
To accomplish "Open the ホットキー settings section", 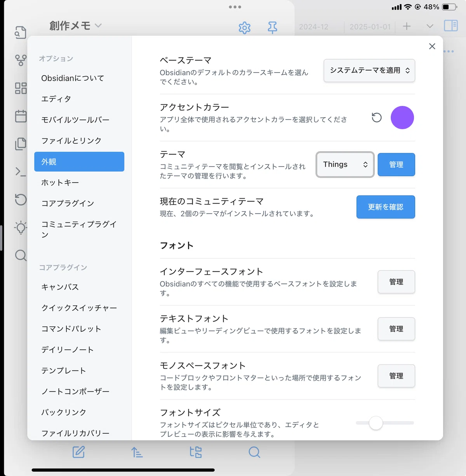I will point(79,182).
